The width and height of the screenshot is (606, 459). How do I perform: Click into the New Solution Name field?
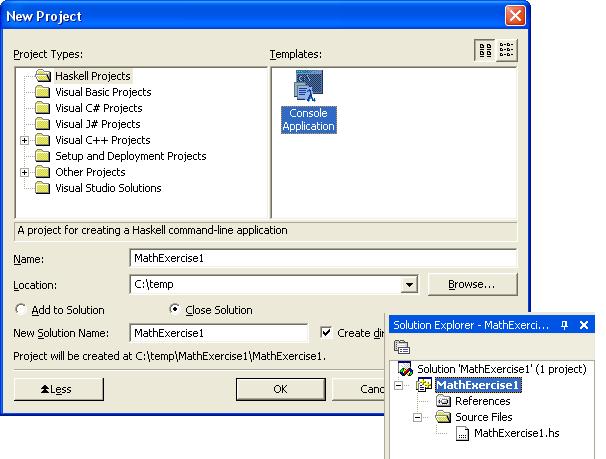[x=219, y=333]
